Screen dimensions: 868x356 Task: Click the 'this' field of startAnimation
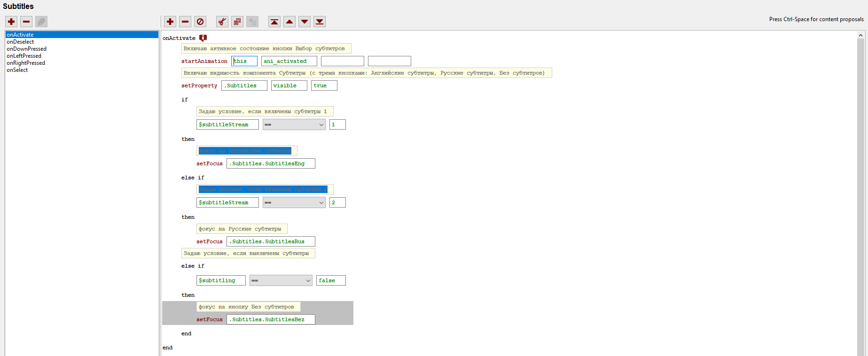point(244,61)
